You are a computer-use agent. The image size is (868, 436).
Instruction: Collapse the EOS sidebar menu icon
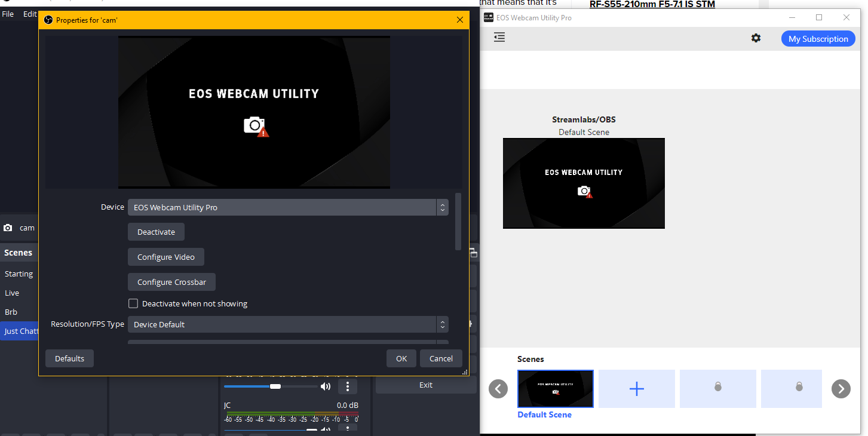(x=499, y=38)
